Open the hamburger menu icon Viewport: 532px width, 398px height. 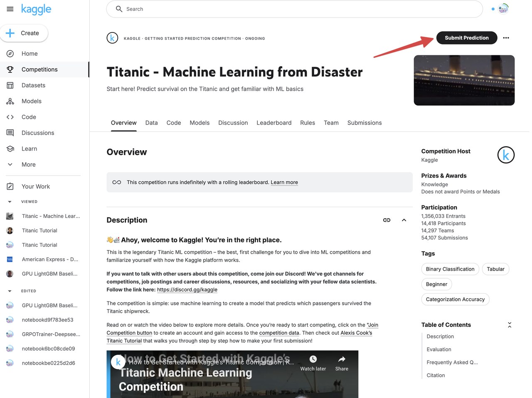point(10,9)
